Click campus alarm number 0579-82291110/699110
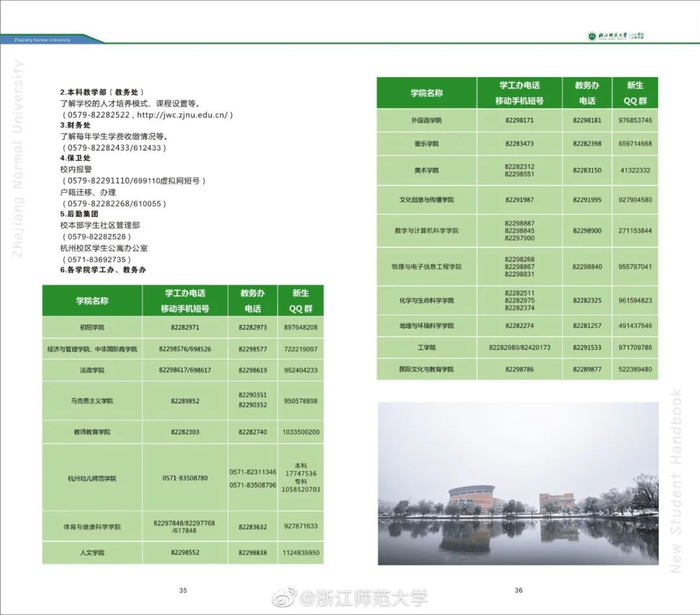The width and height of the screenshot is (700, 615). pos(133,181)
